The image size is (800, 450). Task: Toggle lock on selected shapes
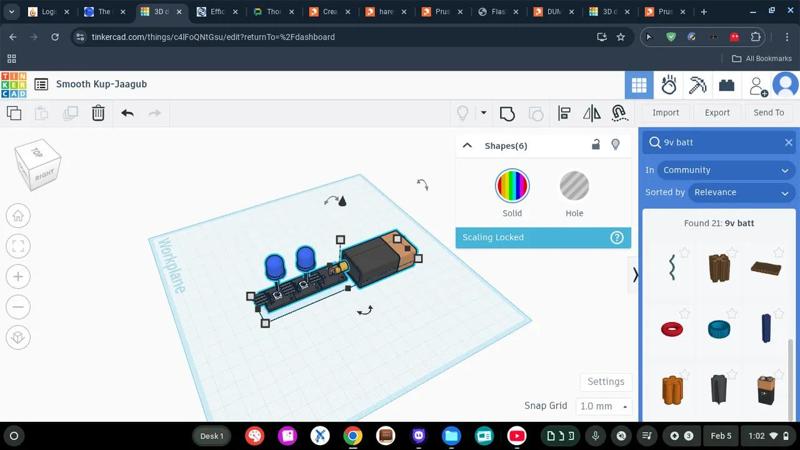(x=595, y=144)
